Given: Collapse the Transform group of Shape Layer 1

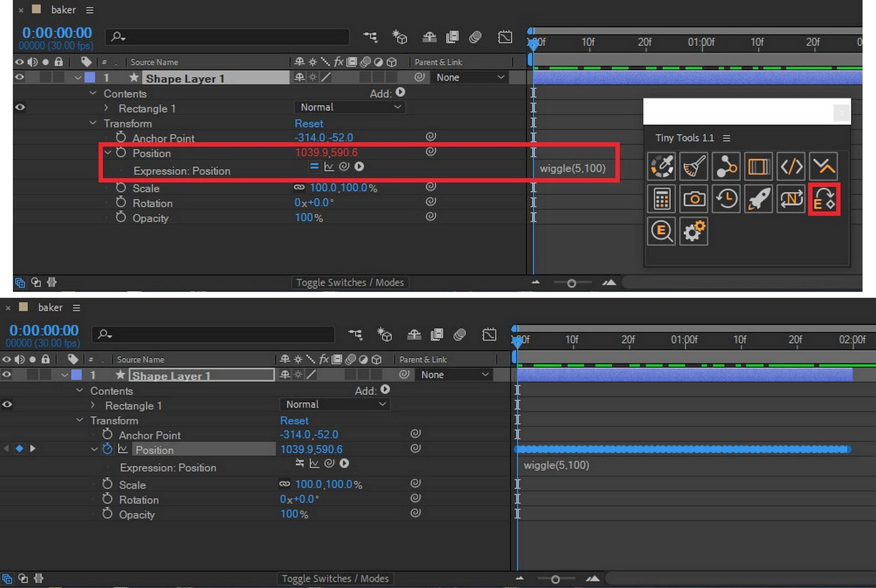Looking at the screenshot, I should (x=93, y=123).
